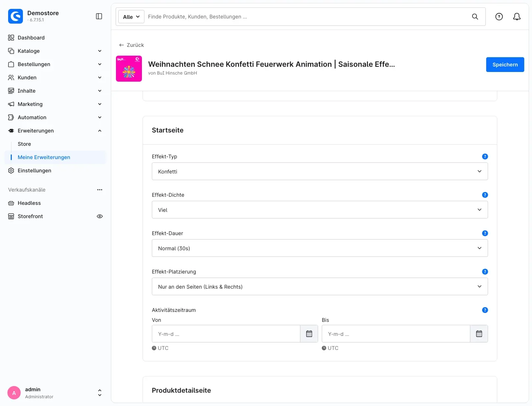Focus the global search input field
Image resolution: width=532 pixels, height=406 pixels.
(x=307, y=17)
